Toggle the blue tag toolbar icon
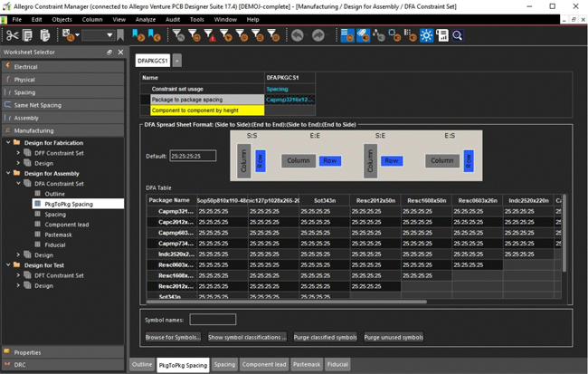The width and height of the screenshot is (588, 374). [363, 35]
